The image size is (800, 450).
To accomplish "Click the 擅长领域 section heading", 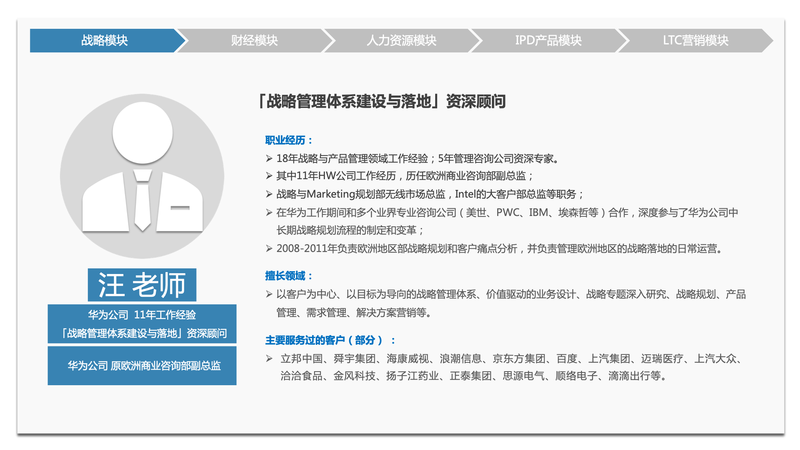I will pyautogui.click(x=289, y=275).
